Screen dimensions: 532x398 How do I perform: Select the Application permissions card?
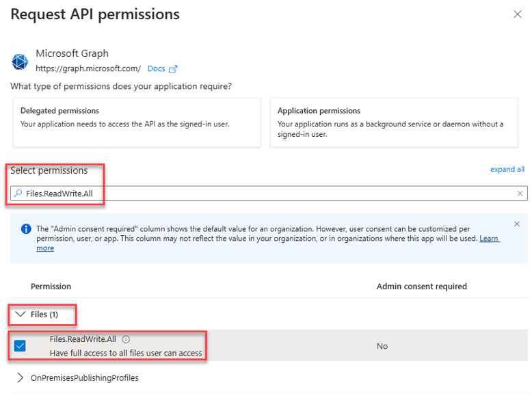click(x=394, y=123)
